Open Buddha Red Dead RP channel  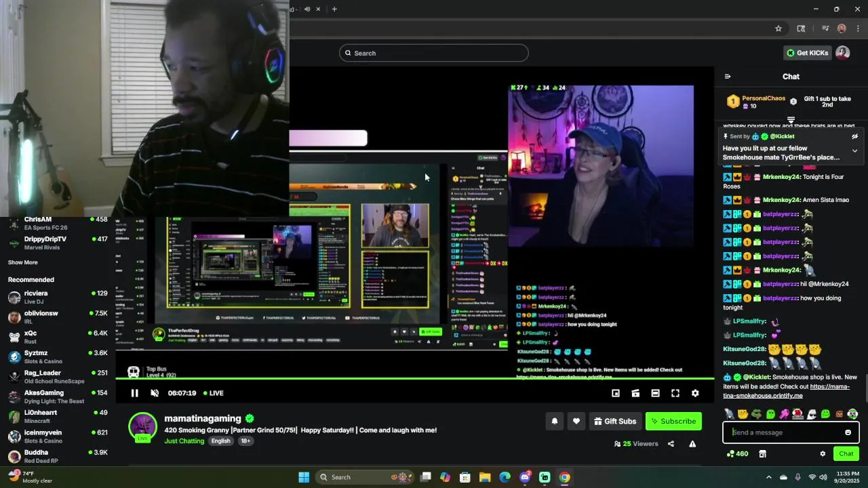[x=58, y=456]
